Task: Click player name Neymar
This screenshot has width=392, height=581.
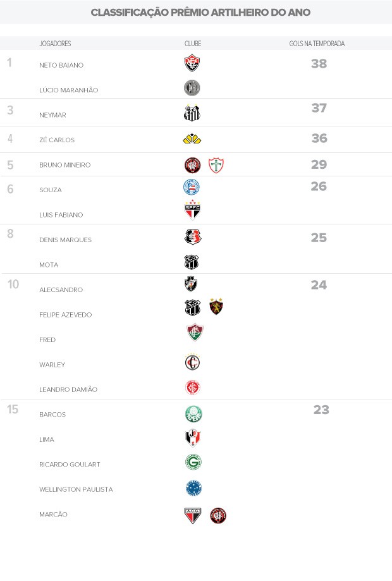Action: tap(52, 115)
